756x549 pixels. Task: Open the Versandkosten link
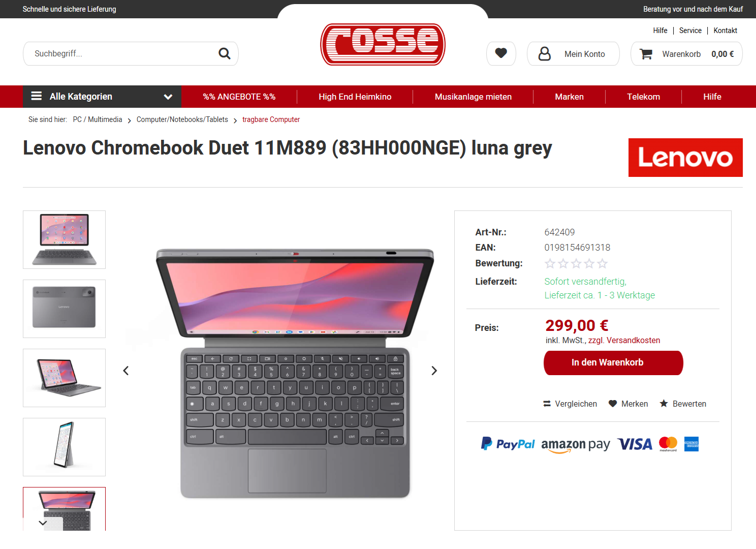[633, 340]
